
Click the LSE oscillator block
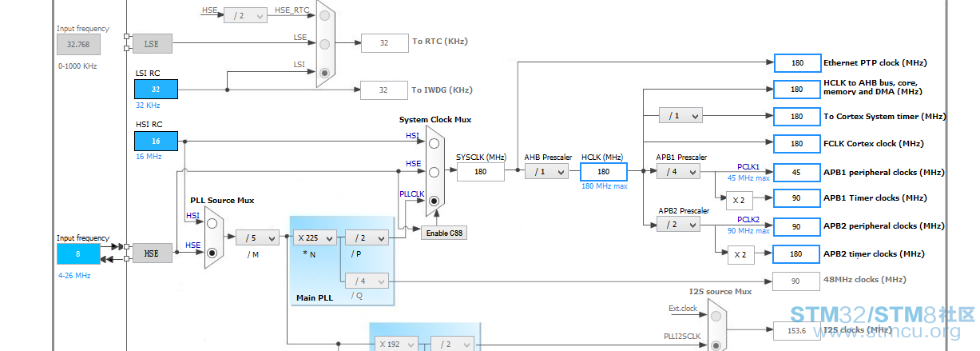point(152,44)
